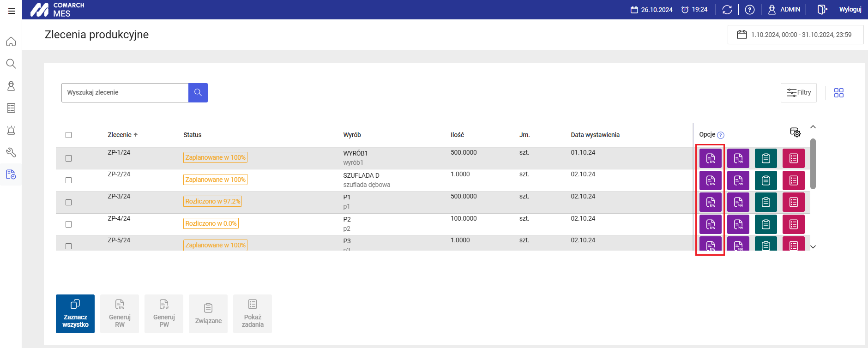Open the sidebar search icon

[x=11, y=64]
